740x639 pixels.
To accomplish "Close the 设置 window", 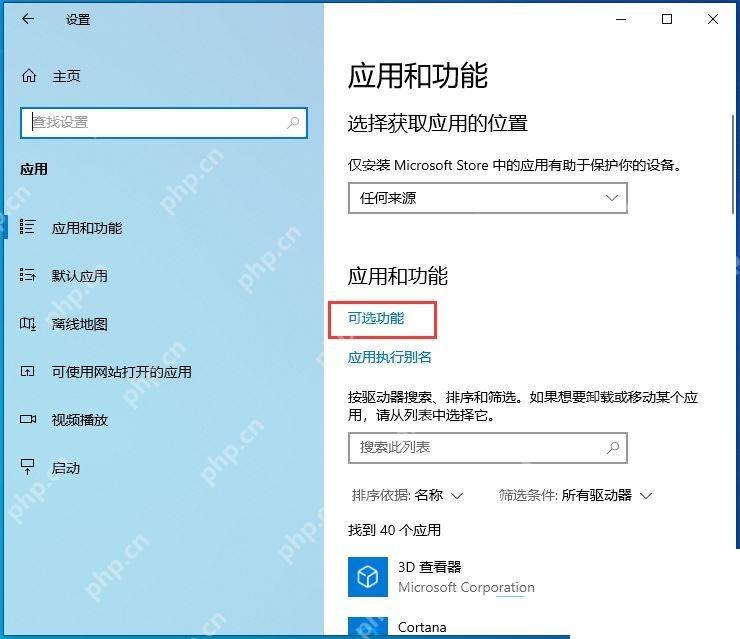I will (713, 19).
